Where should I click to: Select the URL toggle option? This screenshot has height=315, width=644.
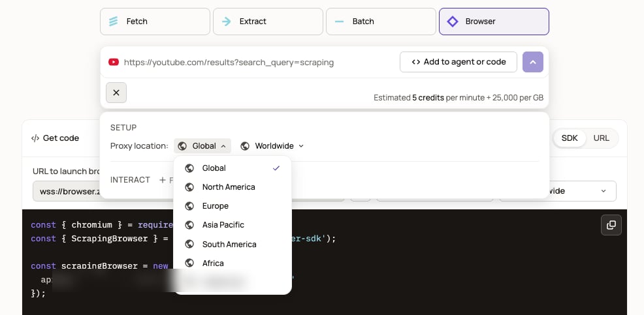click(602, 138)
